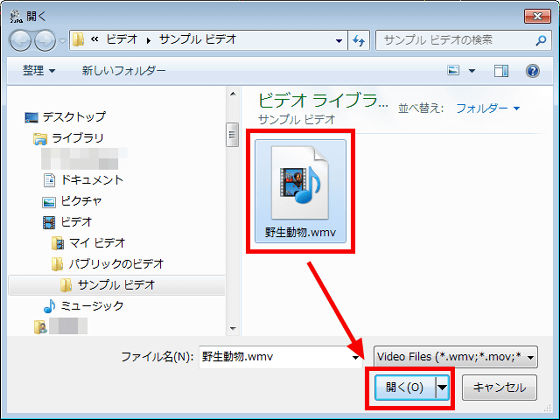
Task: Click the navigation pane scrollbar down arrow
Action: (x=233, y=328)
